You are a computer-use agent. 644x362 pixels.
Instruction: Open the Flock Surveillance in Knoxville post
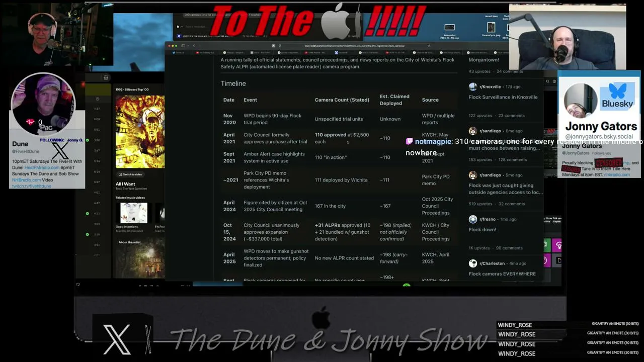503,97
